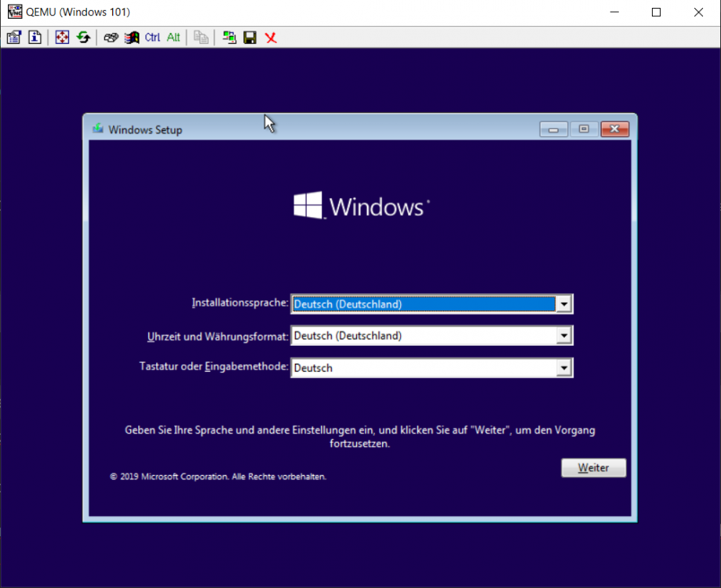Click the QEMU VNC title bar icon
This screenshot has width=721, height=588.
15,12
